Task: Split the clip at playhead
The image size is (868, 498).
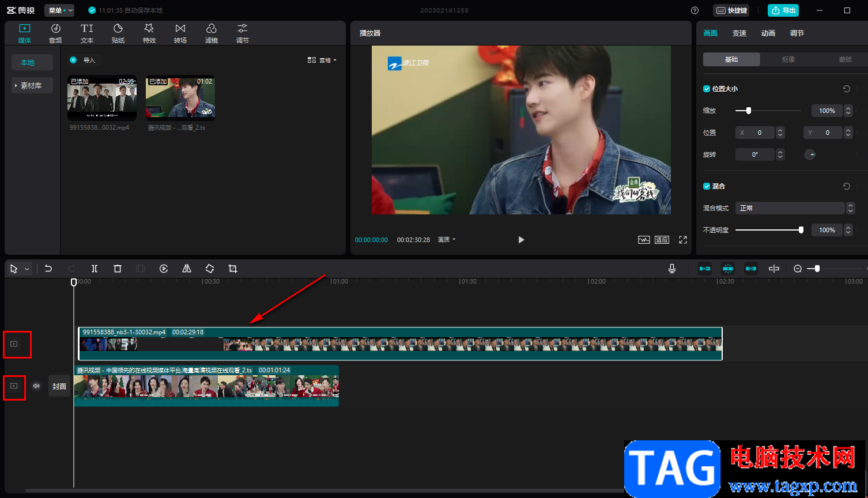Action: [95, 269]
